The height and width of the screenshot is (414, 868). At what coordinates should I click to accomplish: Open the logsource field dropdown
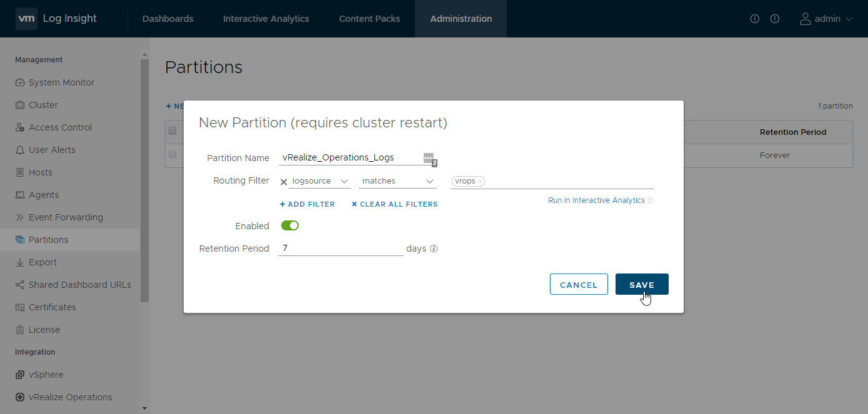[319, 181]
